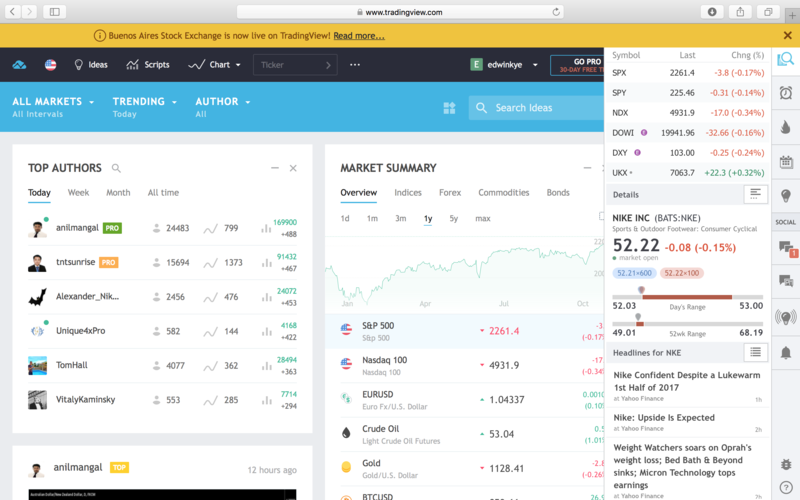Select the EURUSD row in Market Summary
The width and height of the screenshot is (800, 500).
464,400
